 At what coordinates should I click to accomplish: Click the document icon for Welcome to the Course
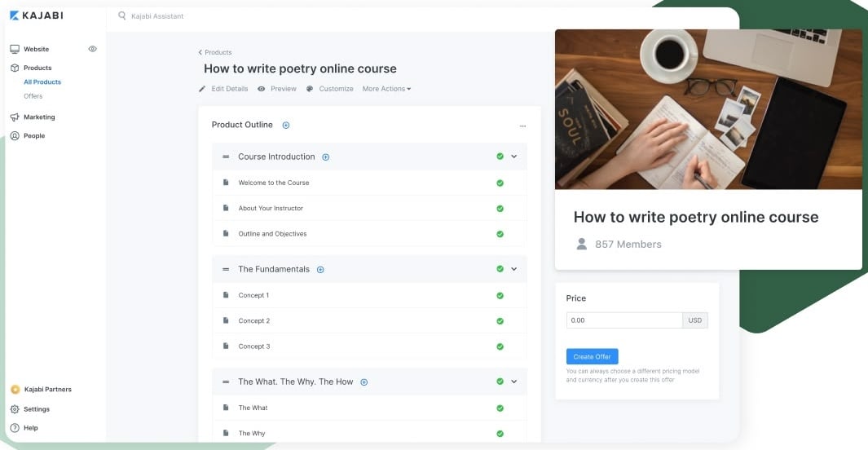tap(226, 182)
